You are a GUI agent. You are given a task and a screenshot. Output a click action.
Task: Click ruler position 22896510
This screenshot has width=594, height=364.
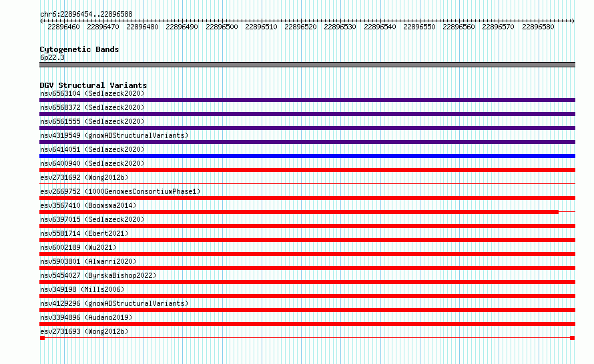click(261, 27)
